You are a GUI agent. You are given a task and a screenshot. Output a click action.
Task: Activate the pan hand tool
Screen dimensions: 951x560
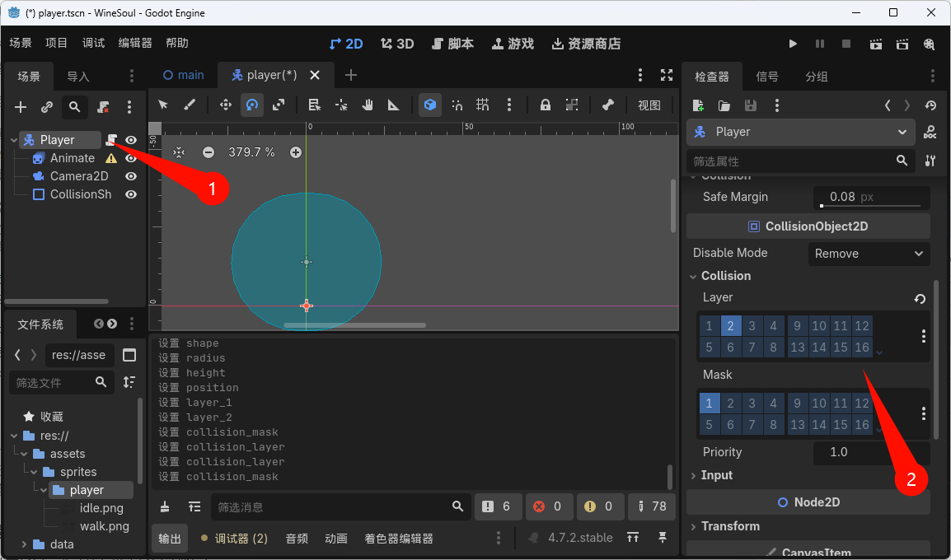[368, 105]
